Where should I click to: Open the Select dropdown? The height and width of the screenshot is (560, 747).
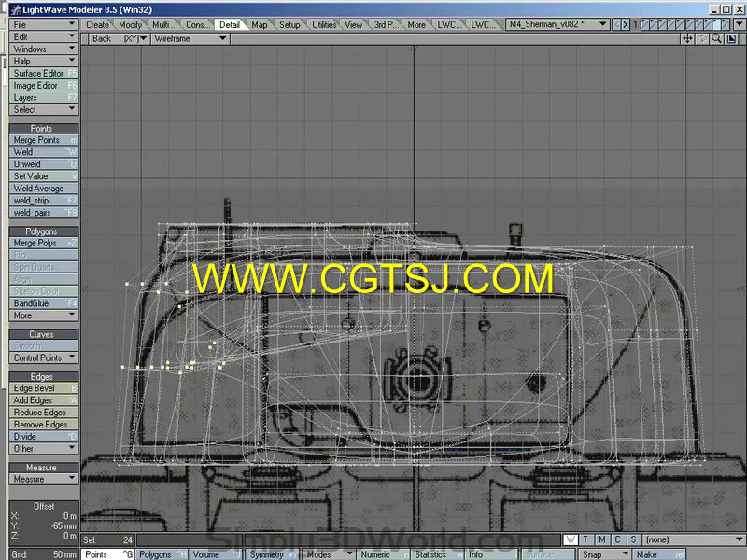(44, 109)
